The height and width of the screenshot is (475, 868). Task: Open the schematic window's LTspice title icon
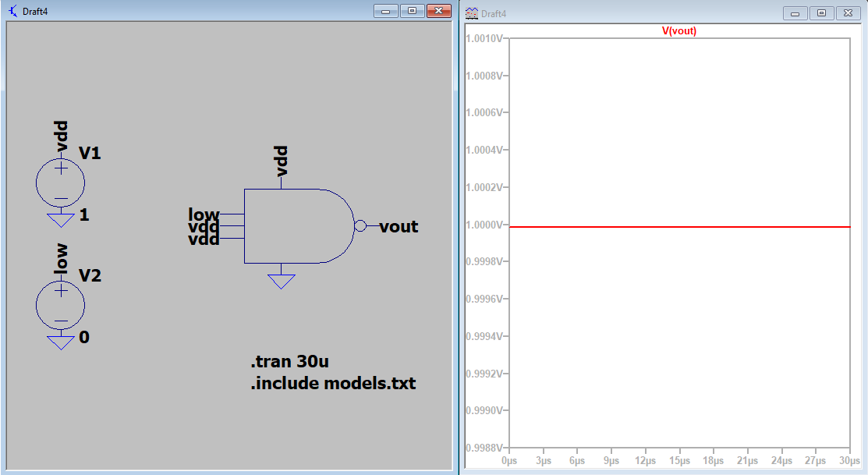coord(12,11)
